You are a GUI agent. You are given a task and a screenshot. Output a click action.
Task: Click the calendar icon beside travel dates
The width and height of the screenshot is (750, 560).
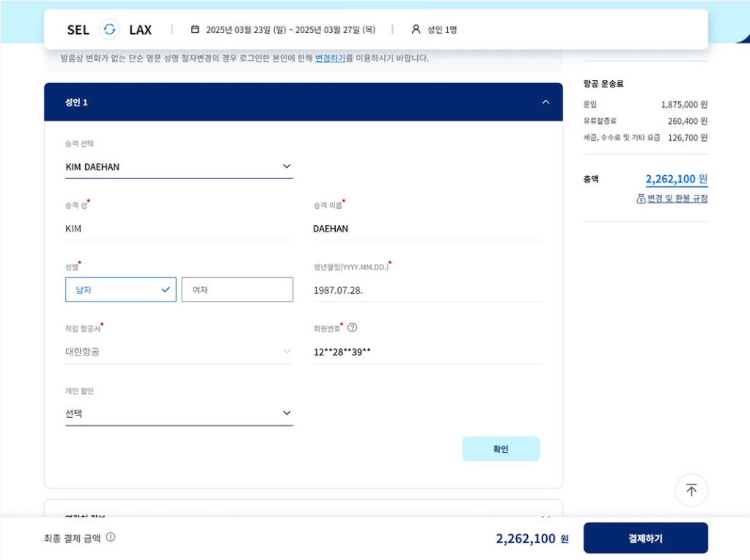click(195, 29)
